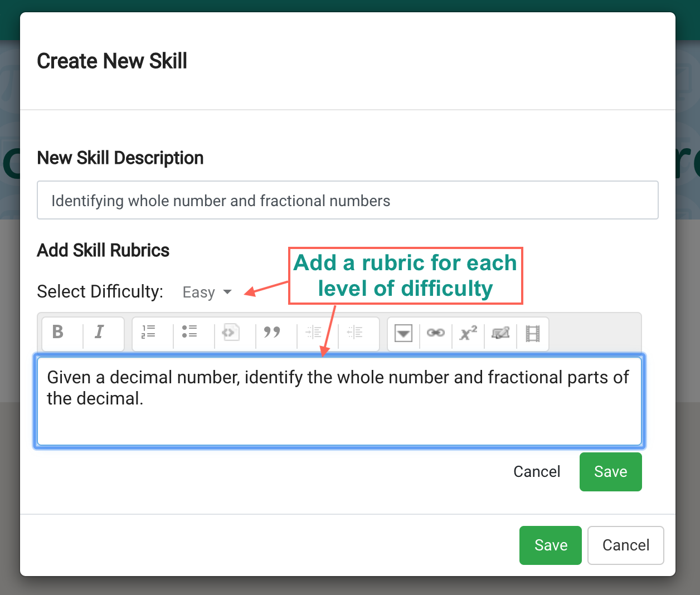Insert a bulleted list
Image resolution: width=700 pixels, height=595 pixels.
coord(189,333)
